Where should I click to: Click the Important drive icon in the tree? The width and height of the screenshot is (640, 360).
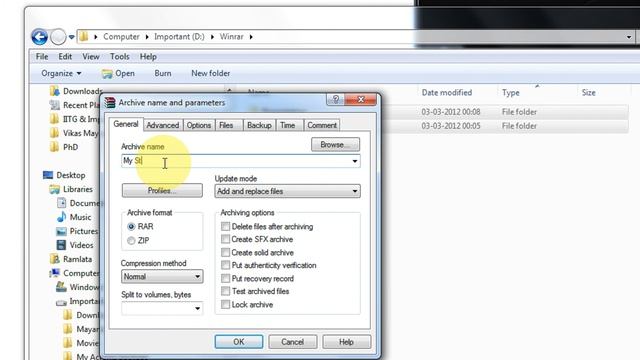click(x=61, y=302)
